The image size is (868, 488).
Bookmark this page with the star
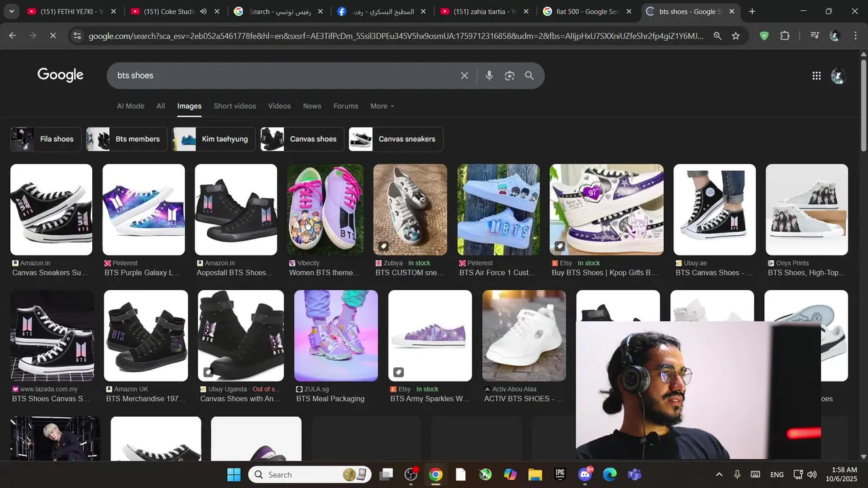(x=736, y=36)
